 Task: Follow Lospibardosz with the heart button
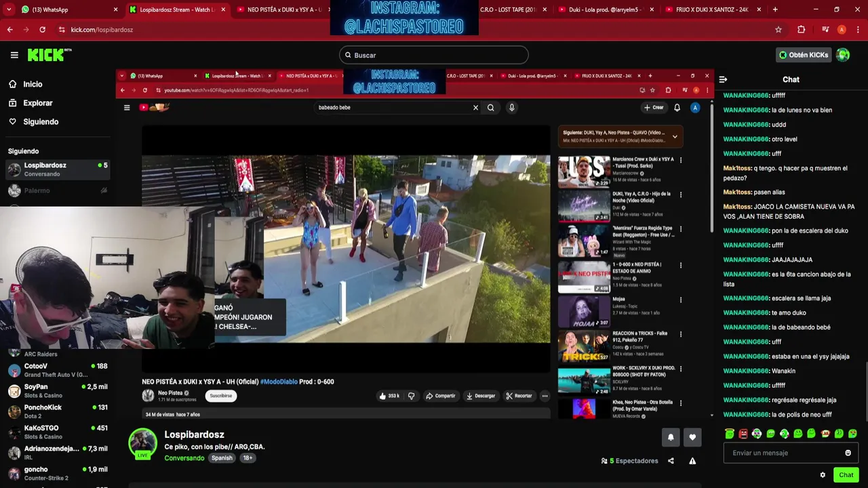pyautogui.click(x=692, y=437)
